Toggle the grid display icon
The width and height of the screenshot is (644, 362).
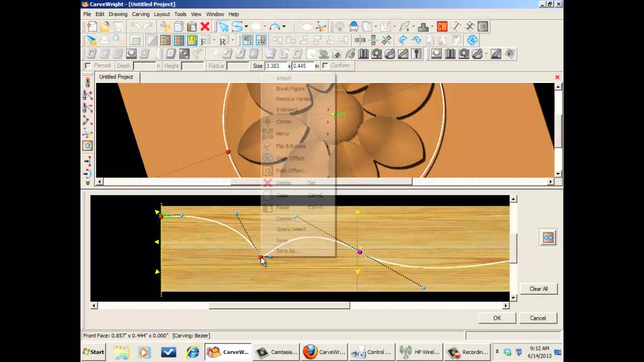point(166,40)
